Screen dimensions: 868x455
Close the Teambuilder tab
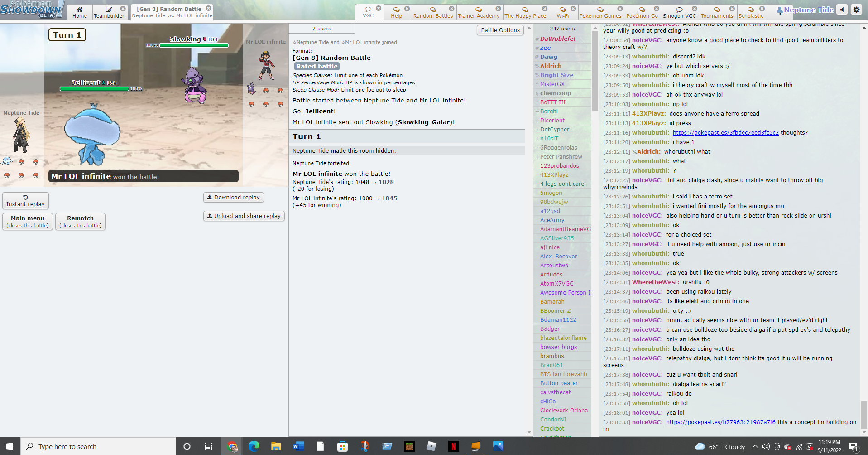click(x=123, y=9)
